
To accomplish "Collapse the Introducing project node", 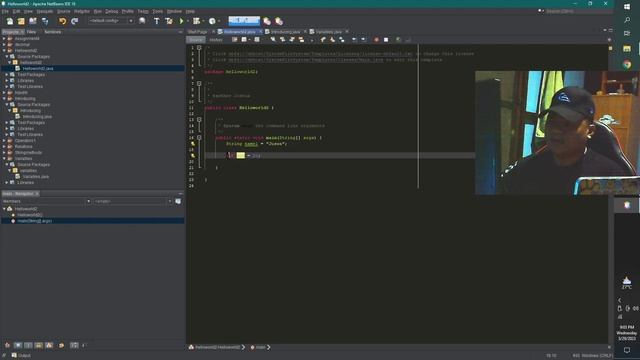I will point(4,98).
